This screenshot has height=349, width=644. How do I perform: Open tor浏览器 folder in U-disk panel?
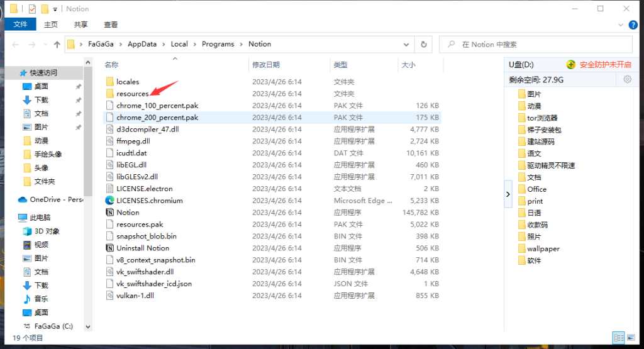pos(538,118)
